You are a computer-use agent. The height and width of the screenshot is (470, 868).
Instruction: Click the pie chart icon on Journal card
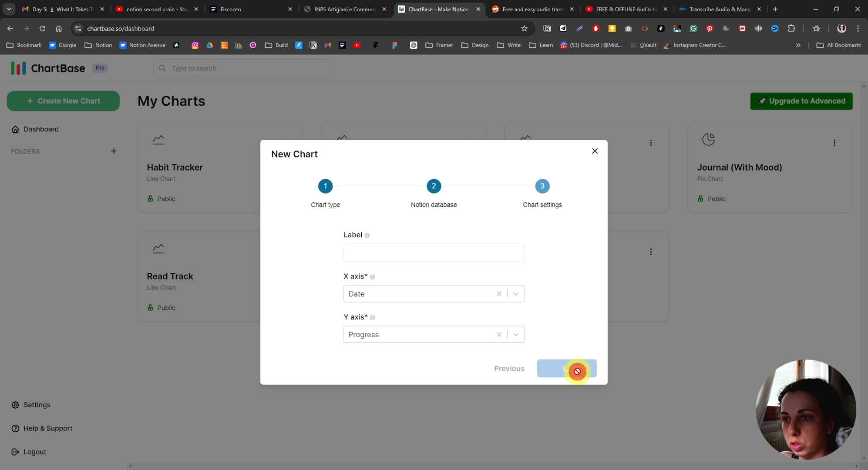pyautogui.click(x=709, y=139)
